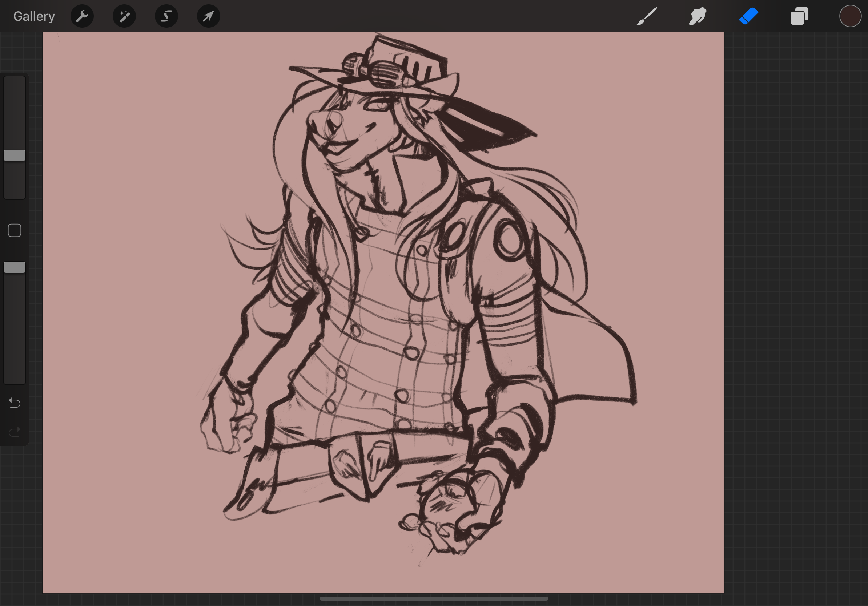Open the Layers panel
Screen dimensions: 868x606
(799, 16)
